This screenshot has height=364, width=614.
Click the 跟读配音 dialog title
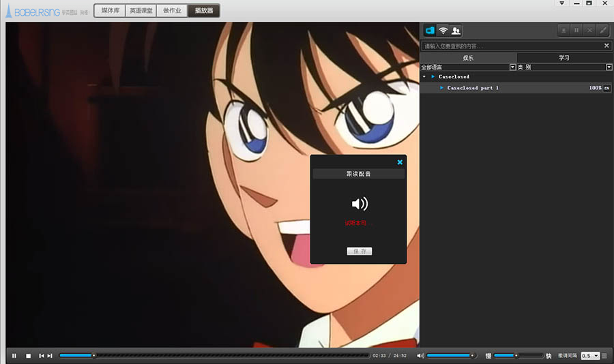[x=358, y=174]
